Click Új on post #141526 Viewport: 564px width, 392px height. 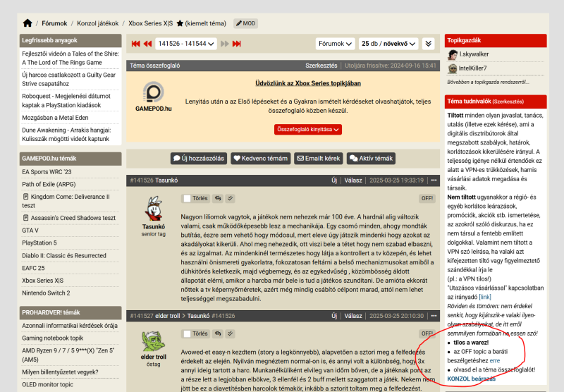click(x=333, y=180)
